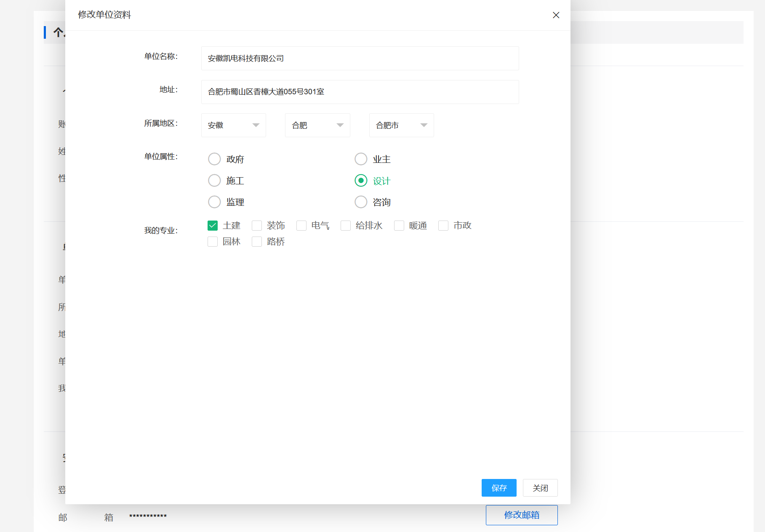765x532 pixels.
Task: Uncheck the 土建 specialty checkbox
Action: pyautogui.click(x=213, y=226)
